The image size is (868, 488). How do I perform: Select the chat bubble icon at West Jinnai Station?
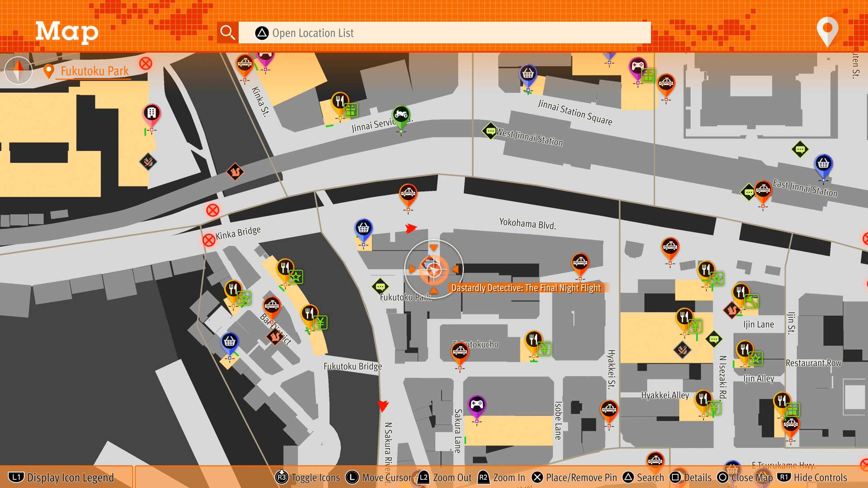click(x=490, y=131)
